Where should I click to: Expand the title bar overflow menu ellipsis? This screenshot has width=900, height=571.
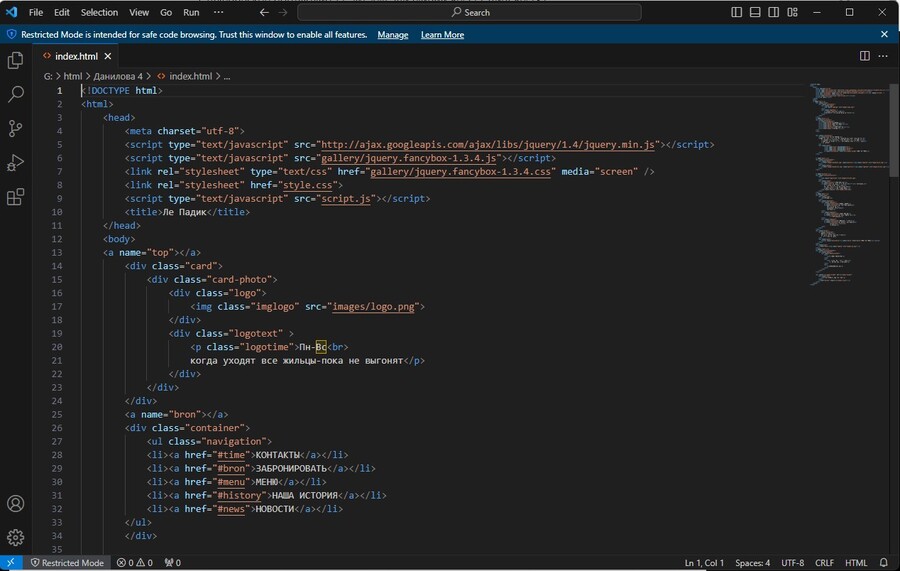(219, 12)
